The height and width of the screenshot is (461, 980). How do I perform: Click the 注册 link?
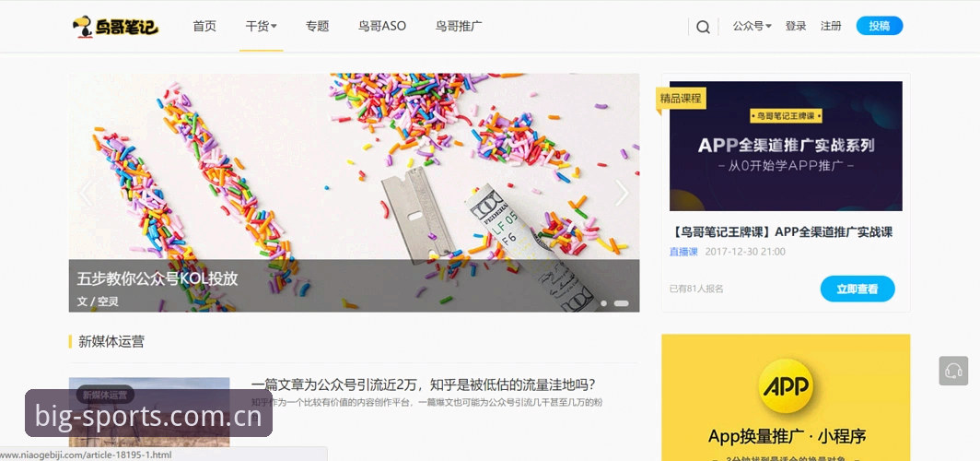tap(831, 26)
